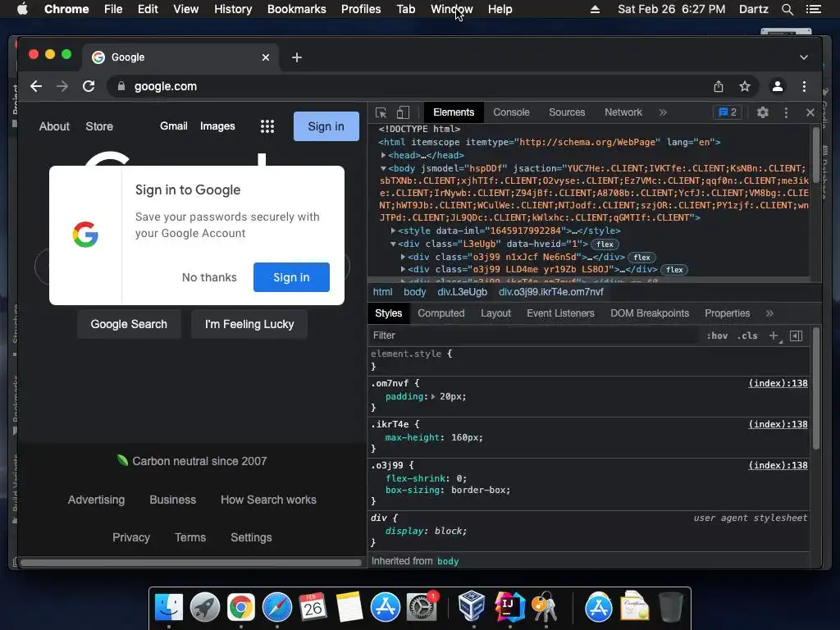Open a new tab
The width and height of the screenshot is (840, 630).
[x=297, y=57]
